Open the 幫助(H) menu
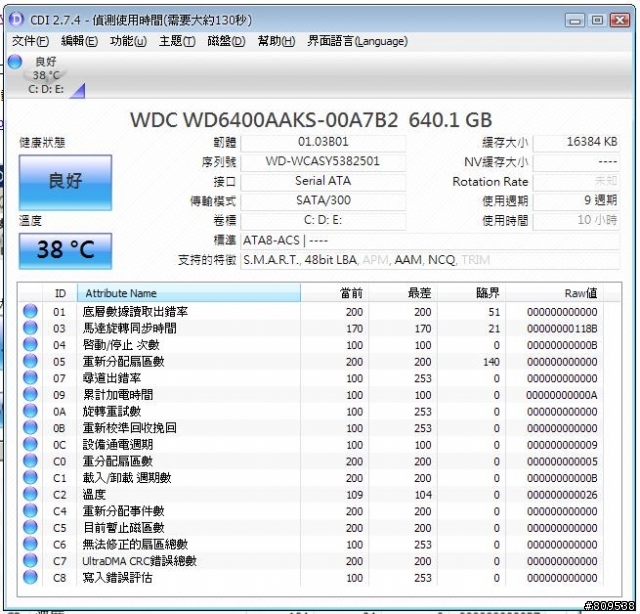640x614 pixels. (x=276, y=41)
